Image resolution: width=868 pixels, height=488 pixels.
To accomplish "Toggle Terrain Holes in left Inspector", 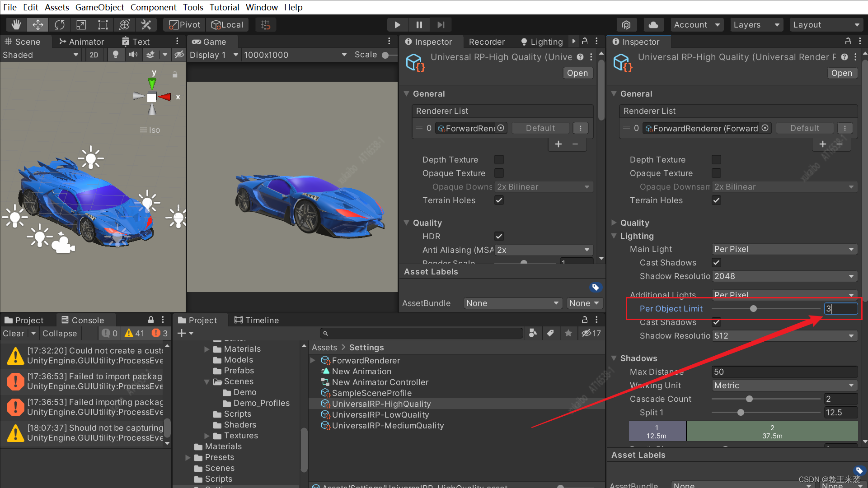I will coord(499,200).
